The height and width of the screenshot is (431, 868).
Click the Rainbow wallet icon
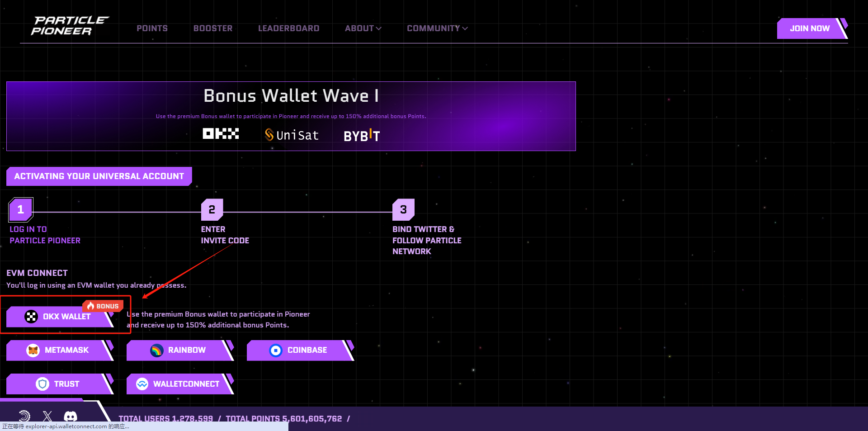pos(156,350)
